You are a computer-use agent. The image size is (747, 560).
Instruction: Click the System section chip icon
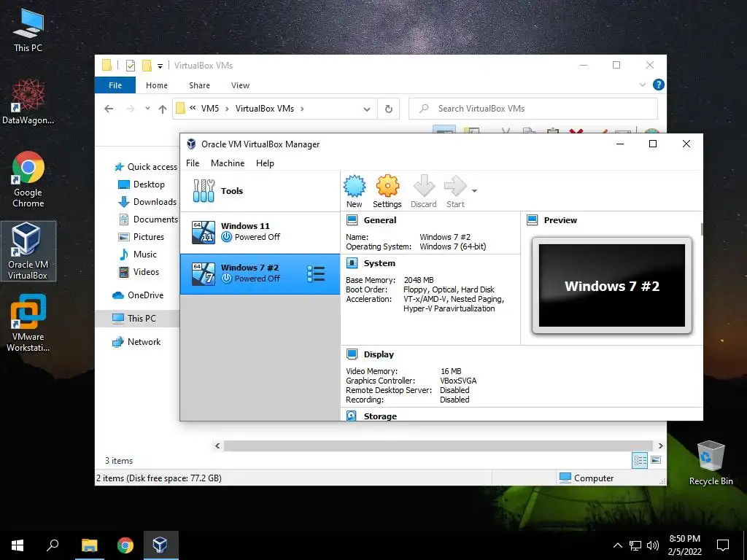click(x=352, y=262)
